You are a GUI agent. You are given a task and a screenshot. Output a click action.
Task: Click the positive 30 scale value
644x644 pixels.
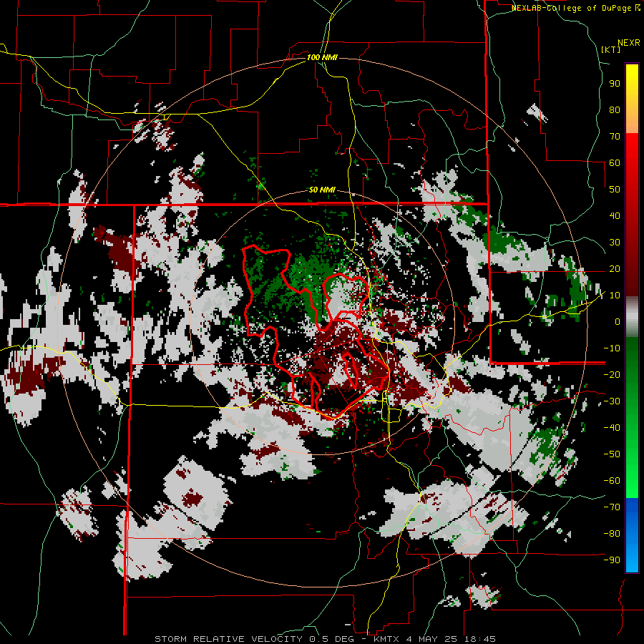pos(615,243)
